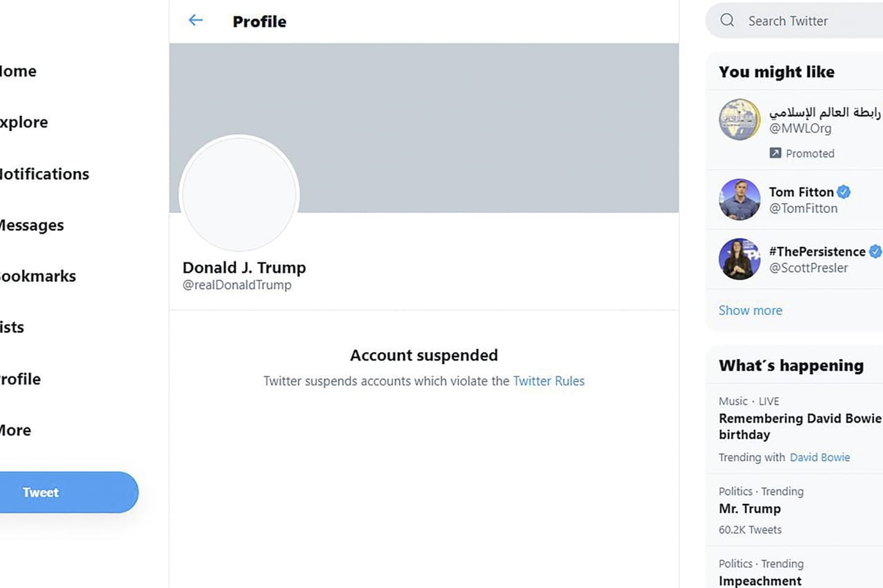Expand the More menu in sidebar
The image size is (883, 588).
[x=16, y=431]
